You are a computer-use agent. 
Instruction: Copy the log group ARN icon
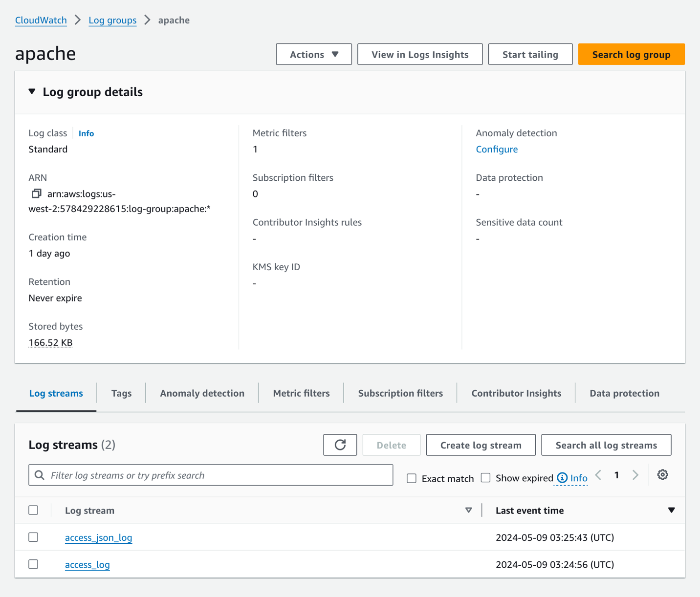coord(36,193)
